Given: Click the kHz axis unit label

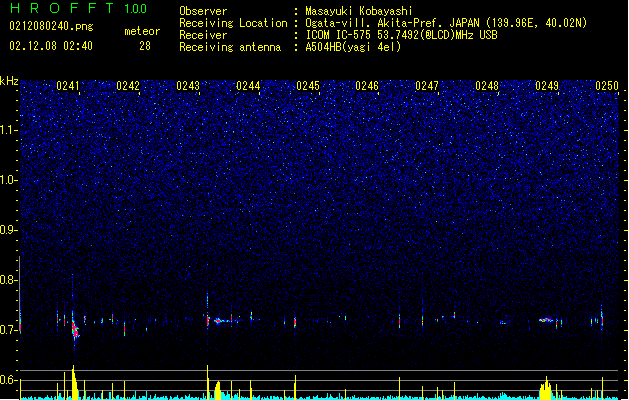Looking at the screenshot, I should coord(9,81).
